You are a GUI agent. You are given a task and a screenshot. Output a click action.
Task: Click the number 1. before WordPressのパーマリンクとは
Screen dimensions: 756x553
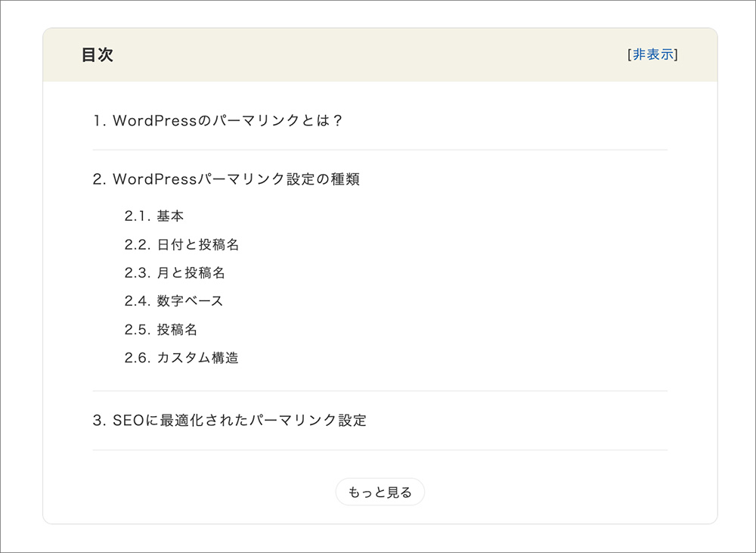click(x=100, y=120)
